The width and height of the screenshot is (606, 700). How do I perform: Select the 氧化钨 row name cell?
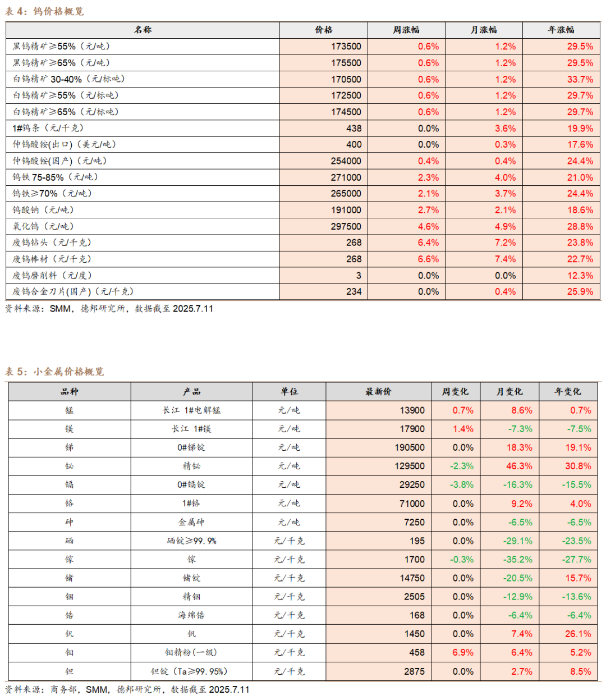[x=143, y=226]
